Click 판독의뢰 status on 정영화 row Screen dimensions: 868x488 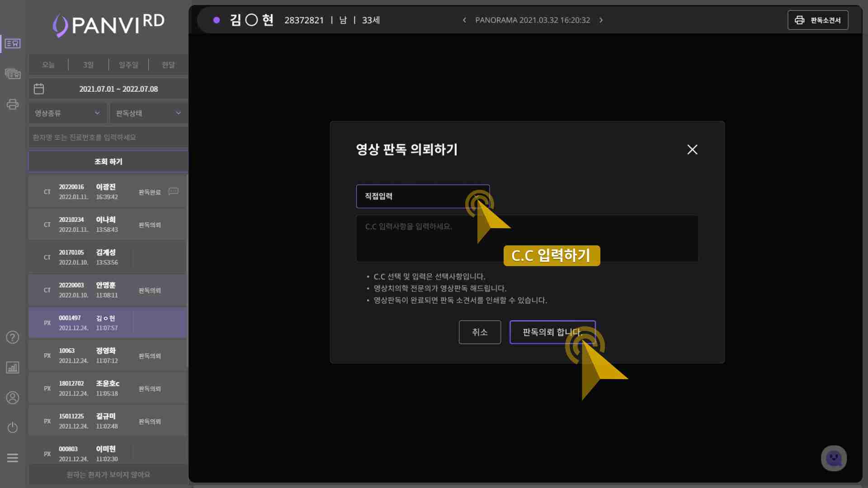(150, 356)
